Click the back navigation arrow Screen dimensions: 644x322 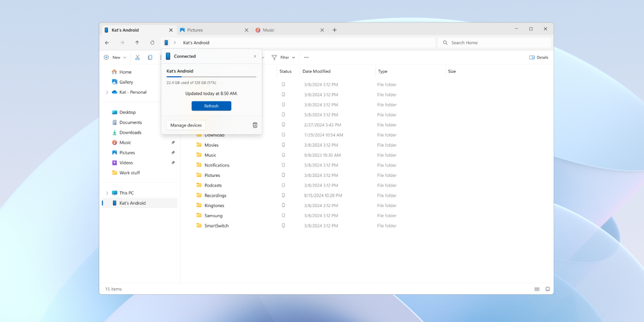pyautogui.click(x=107, y=42)
